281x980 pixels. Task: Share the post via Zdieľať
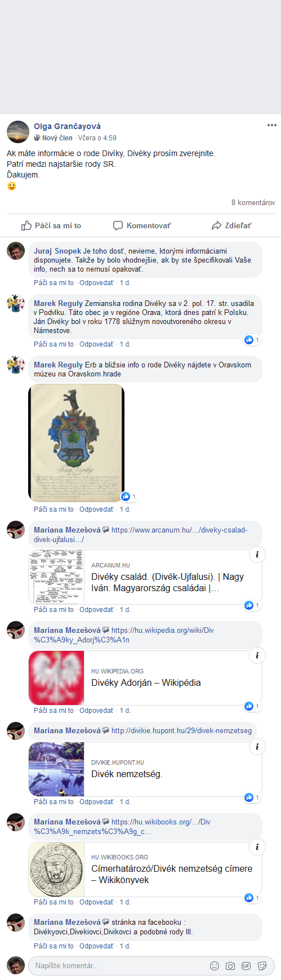point(231,225)
